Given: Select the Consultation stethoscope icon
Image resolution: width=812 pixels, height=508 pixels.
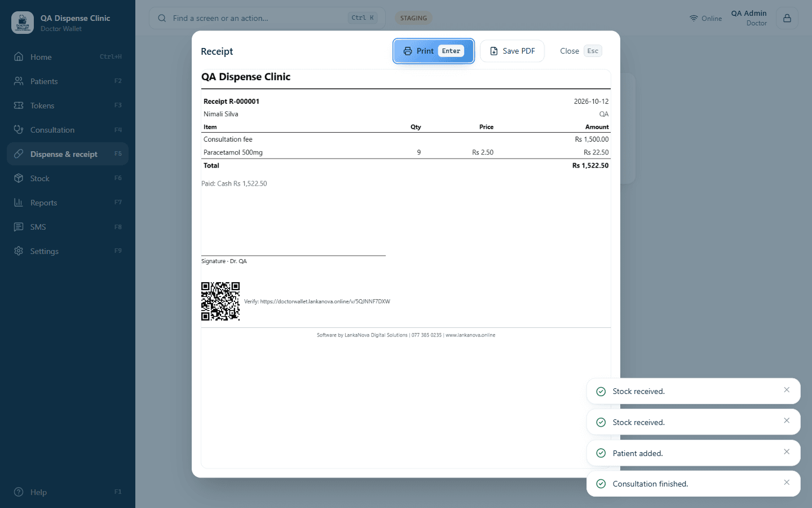Looking at the screenshot, I should [x=19, y=129].
